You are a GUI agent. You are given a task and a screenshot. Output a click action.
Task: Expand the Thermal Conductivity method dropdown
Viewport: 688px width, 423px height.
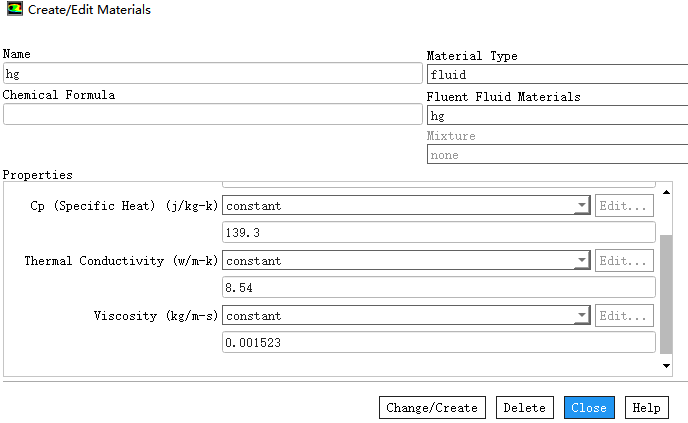[581, 261]
